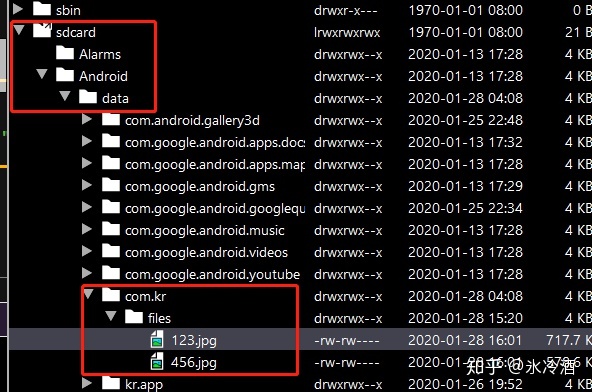Screen dimensions: 592x392
Task: Click the data folder icon
Action: (x=88, y=97)
